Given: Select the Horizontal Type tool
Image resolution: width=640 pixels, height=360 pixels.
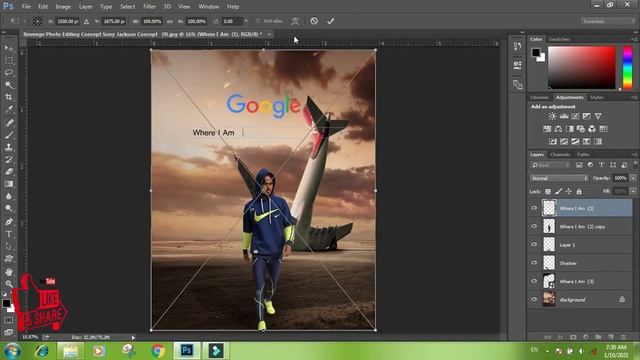Looking at the screenshot, I should click(x=9, y=234).
